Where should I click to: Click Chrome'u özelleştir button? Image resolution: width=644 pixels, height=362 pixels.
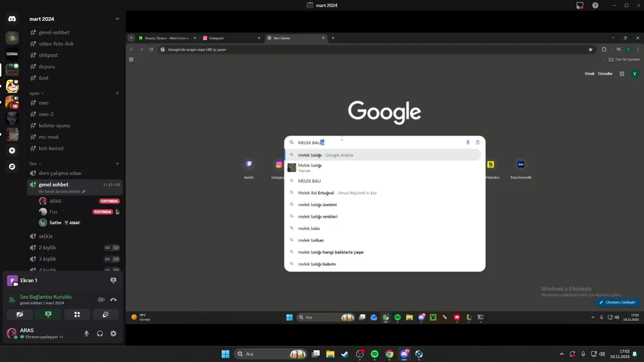[617, 302]
